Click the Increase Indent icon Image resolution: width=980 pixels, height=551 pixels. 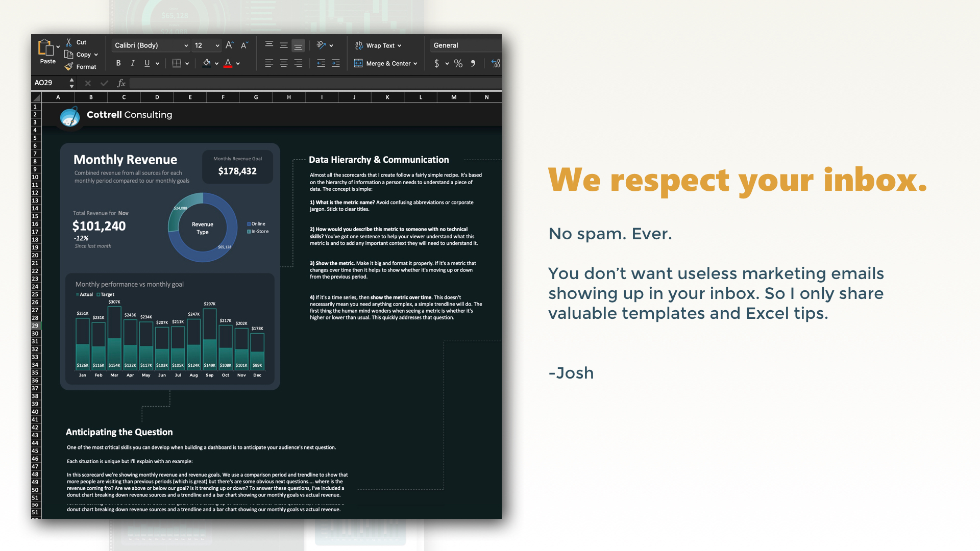click(x=335, y=63)
